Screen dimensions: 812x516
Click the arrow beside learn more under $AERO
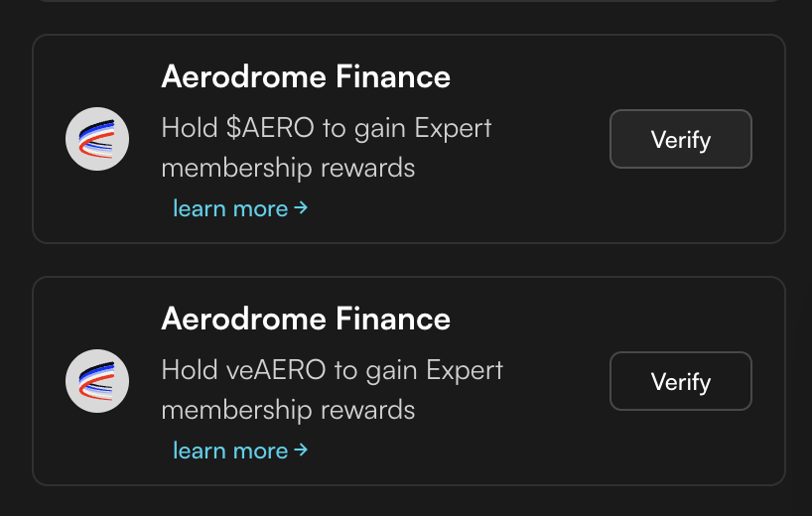[x=301, y=208]
